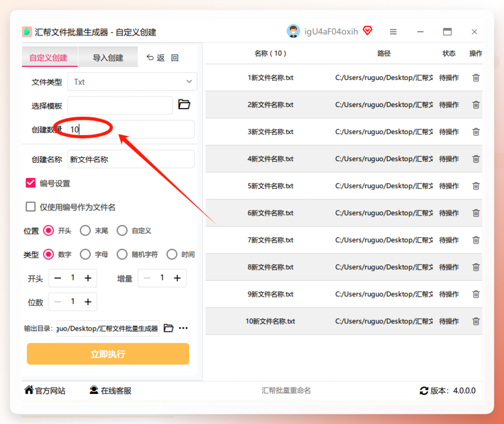This screenshot has width=504, height=424.
Task: Switch to 导入创建 tab
Action: tap(108, 57)
